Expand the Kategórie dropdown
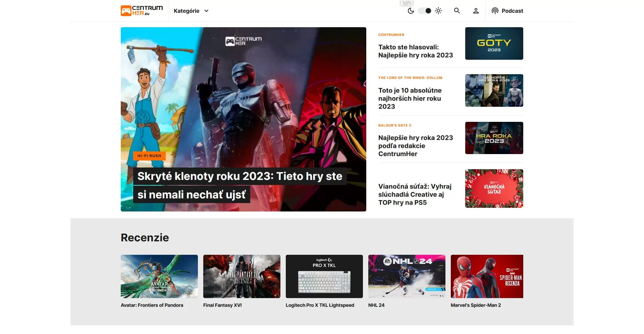644x334 pixels. click(186, 11)
